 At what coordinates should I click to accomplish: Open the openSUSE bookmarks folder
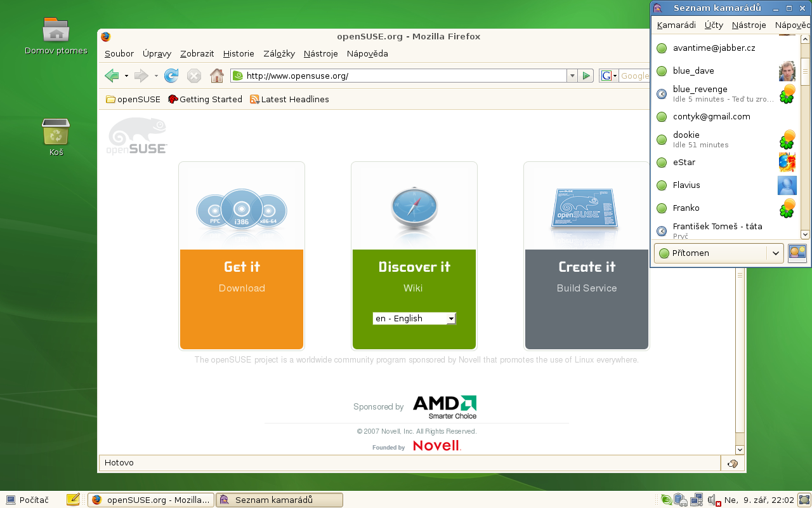tap(133, 100)
